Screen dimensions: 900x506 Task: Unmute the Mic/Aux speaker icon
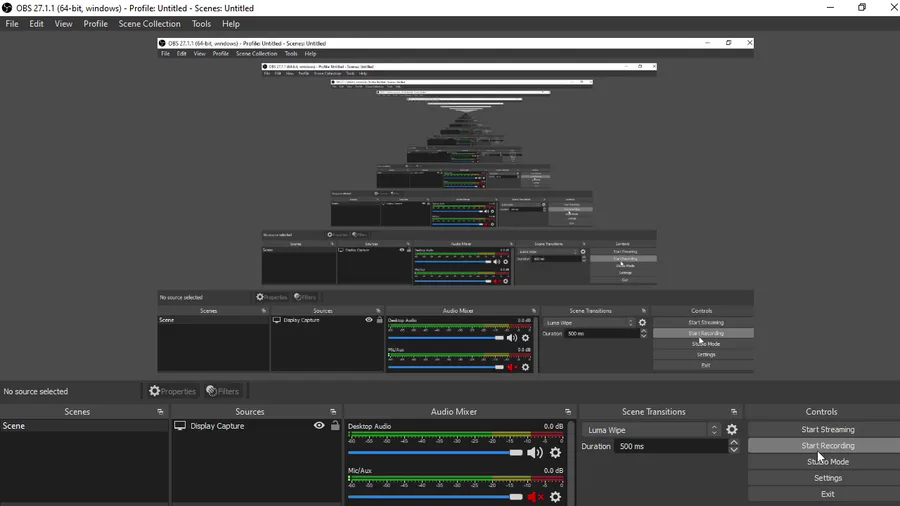534,497
